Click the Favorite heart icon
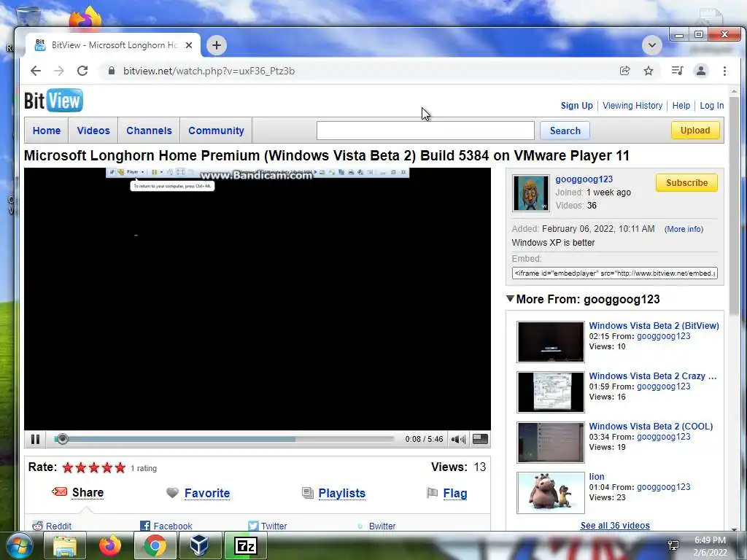The width and height of the screenshot is (747, 560). pyautogui.click(x=172, y=493)
